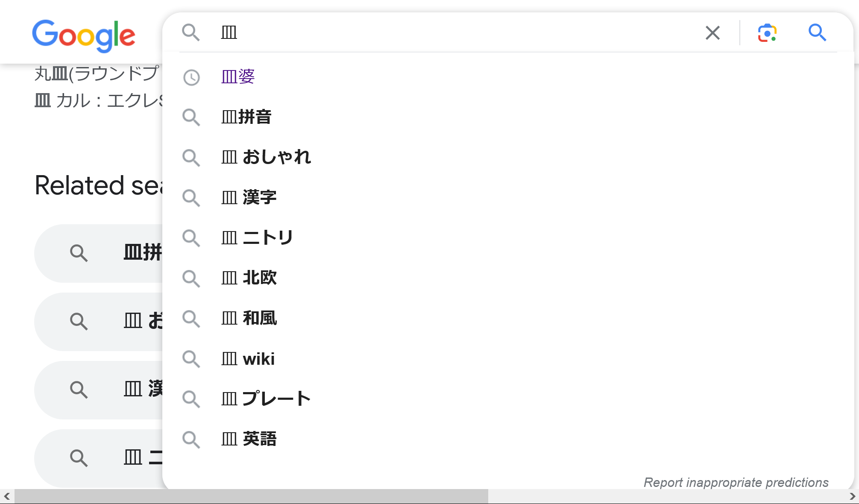Click magnifier icon next to 皿 漢字 suggestion
Image resolution: width=859 pixels, height=504 pixels.
(x=191, y=198)
